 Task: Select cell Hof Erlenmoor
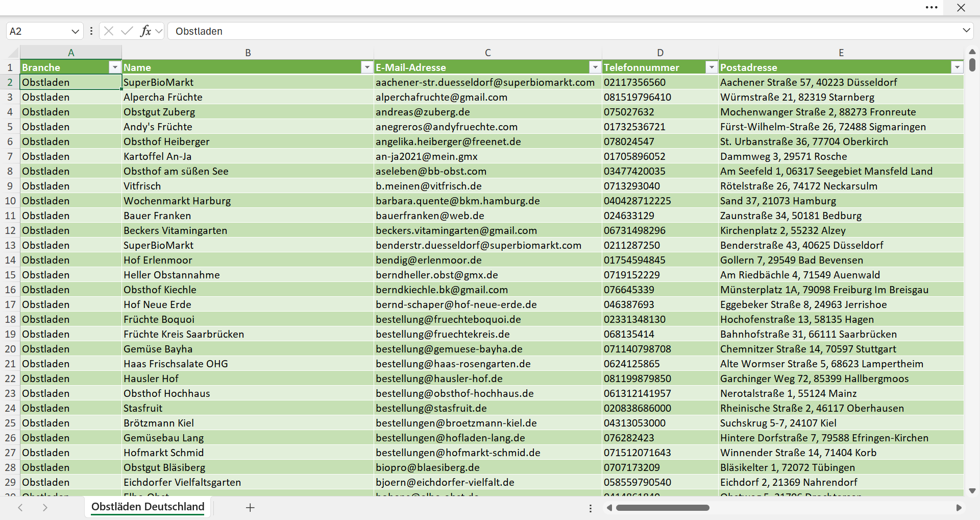pyautogui.click(x=248, y=260)
